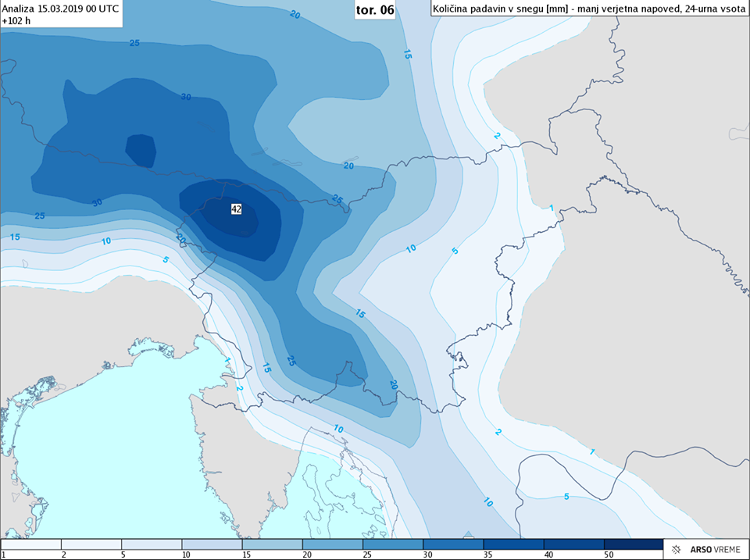This screenshot has width=750, height=560.
Task: Pick the darkest legend swatch above 50
Action: [633, 544]
